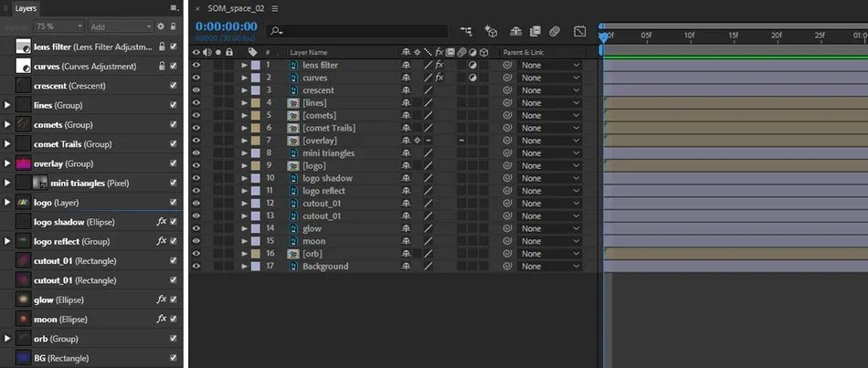
Task: Click the lock icon beside the gear
Action: coord(174,26)
